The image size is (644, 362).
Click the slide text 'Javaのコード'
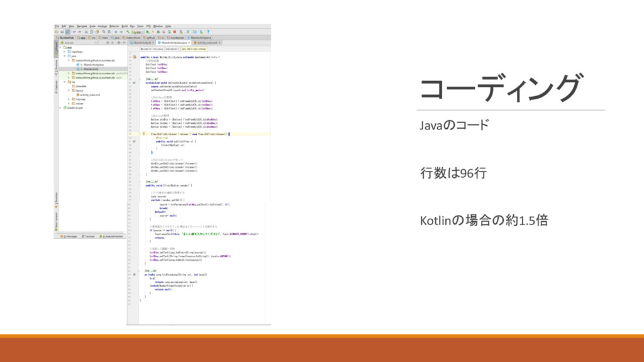[x=454, y=125]
